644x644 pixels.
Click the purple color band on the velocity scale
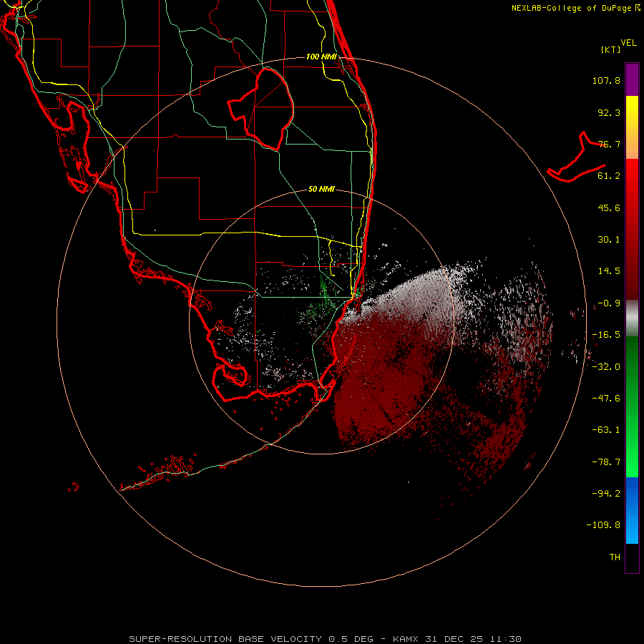(x=632, y=79)
